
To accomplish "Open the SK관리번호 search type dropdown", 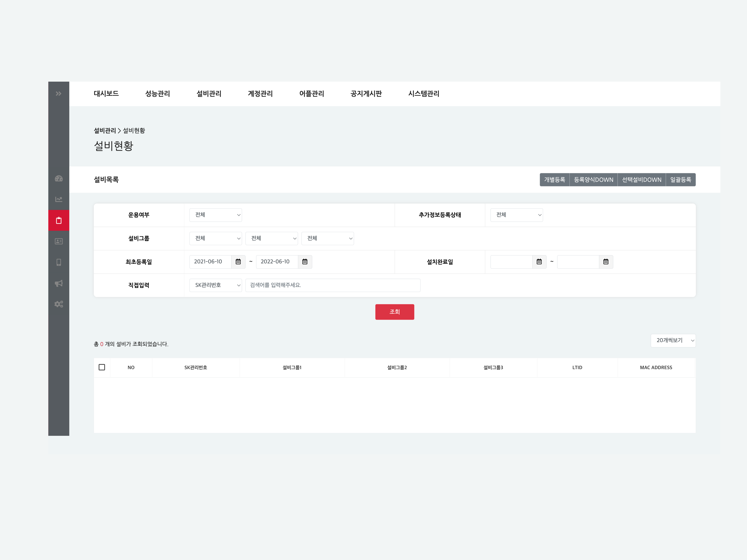I will pyautogui.click(x=216, y=285).
